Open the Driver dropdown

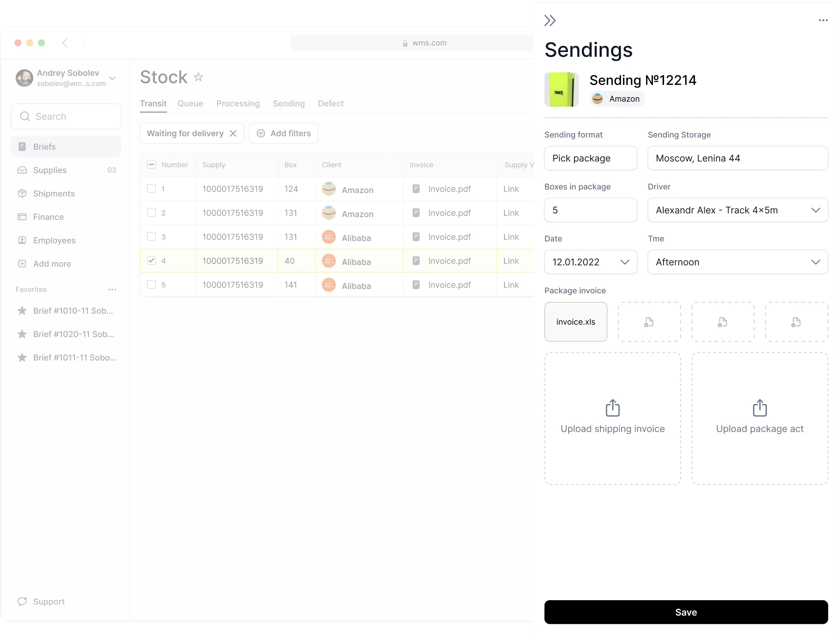[x=738, y=210]
